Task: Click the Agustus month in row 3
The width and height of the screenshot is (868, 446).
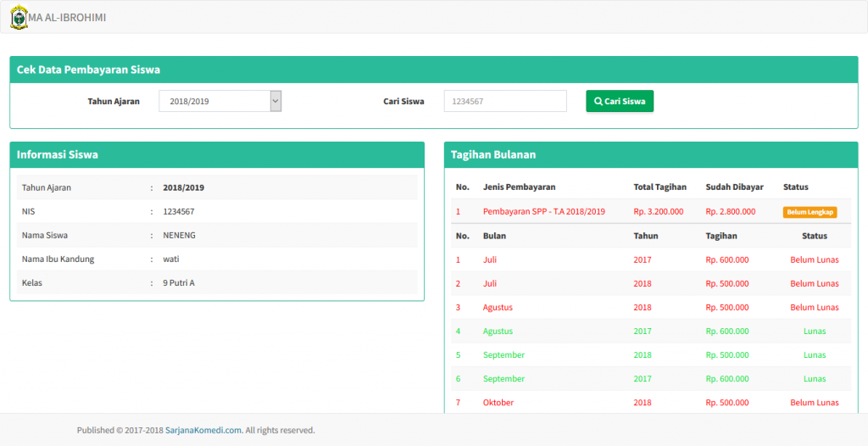Action: pos(498,308)
